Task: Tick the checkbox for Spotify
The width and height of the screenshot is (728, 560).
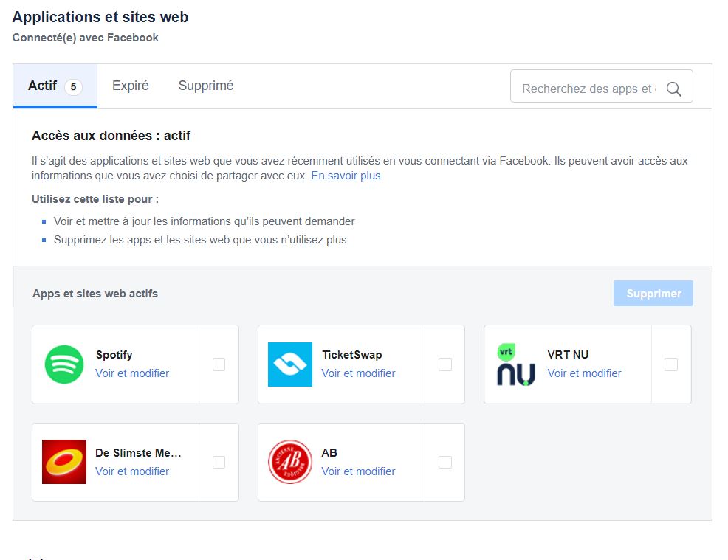Action: (x=219, y=364)
